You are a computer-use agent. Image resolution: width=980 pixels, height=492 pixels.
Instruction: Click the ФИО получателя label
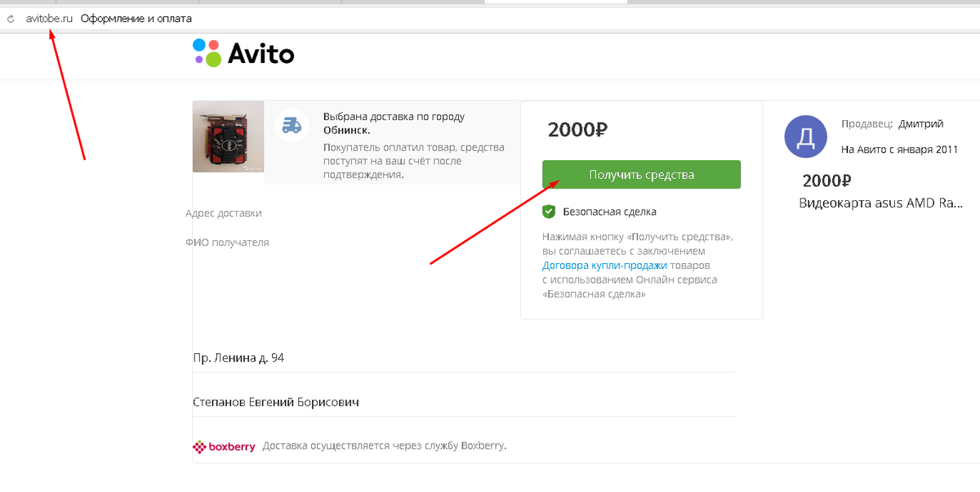click(227, 243)
